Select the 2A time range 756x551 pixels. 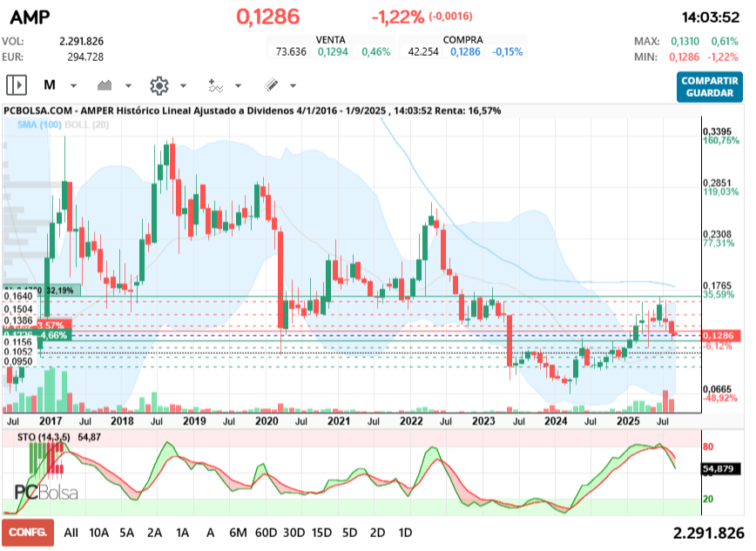[155, 533]
